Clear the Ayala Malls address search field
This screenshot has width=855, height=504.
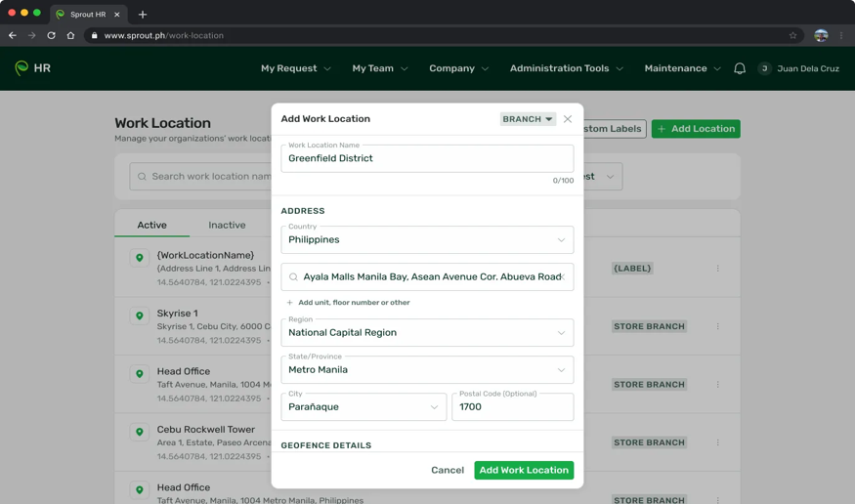563,276
